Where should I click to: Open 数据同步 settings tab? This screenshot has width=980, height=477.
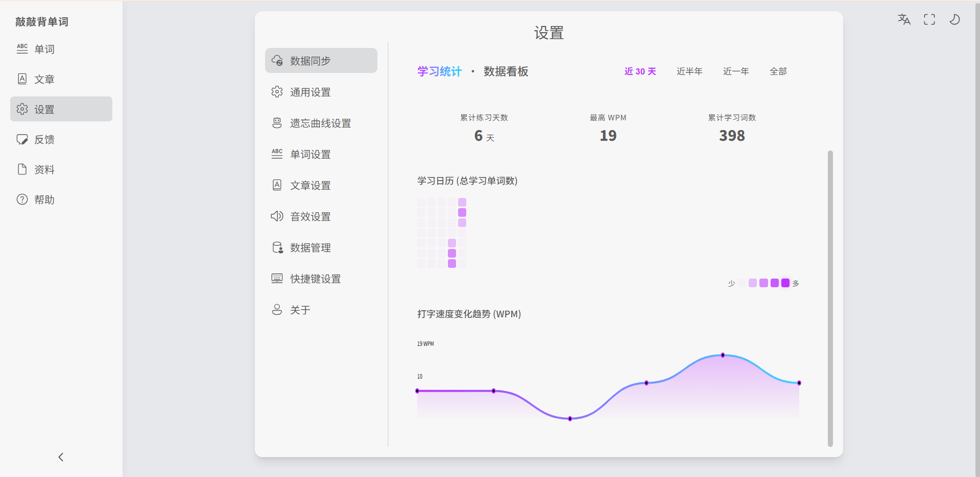coord(321,61)
